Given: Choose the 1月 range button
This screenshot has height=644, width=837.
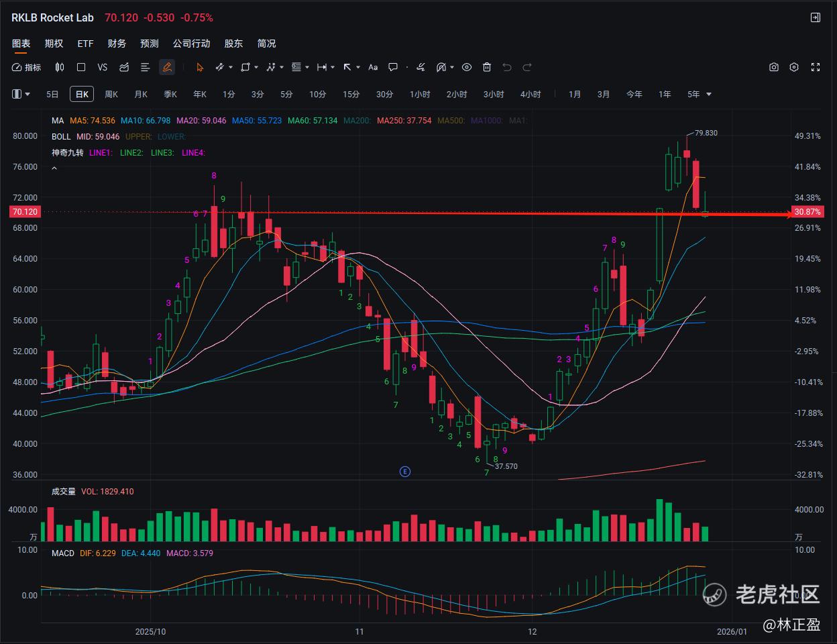Looking at the screenshot, I should pos(575,95).
